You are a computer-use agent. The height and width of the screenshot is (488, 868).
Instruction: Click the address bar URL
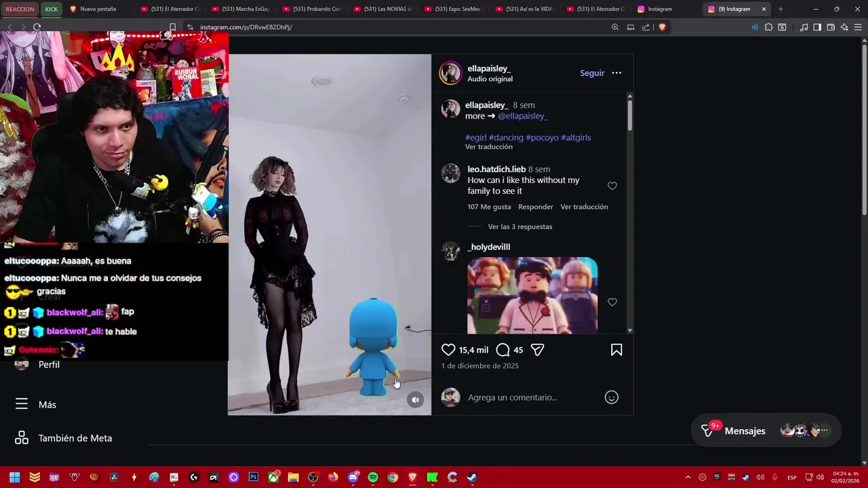(x=246, y=27)
